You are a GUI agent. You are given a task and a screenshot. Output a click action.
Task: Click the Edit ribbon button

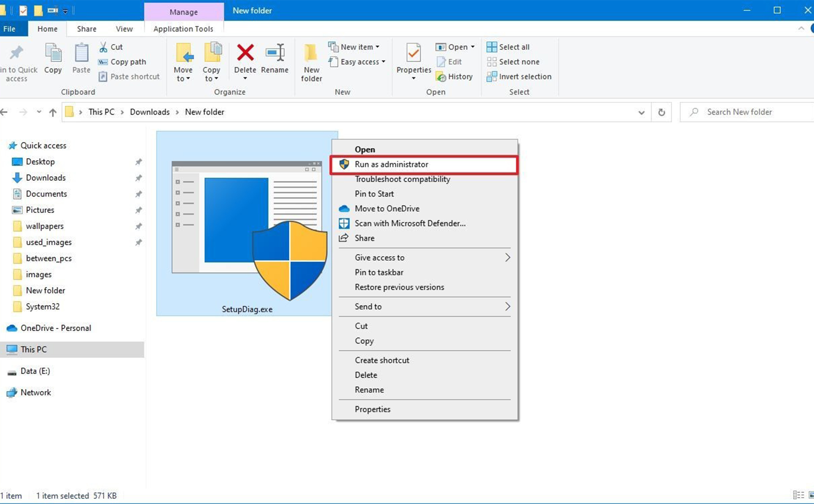point(449,62)
